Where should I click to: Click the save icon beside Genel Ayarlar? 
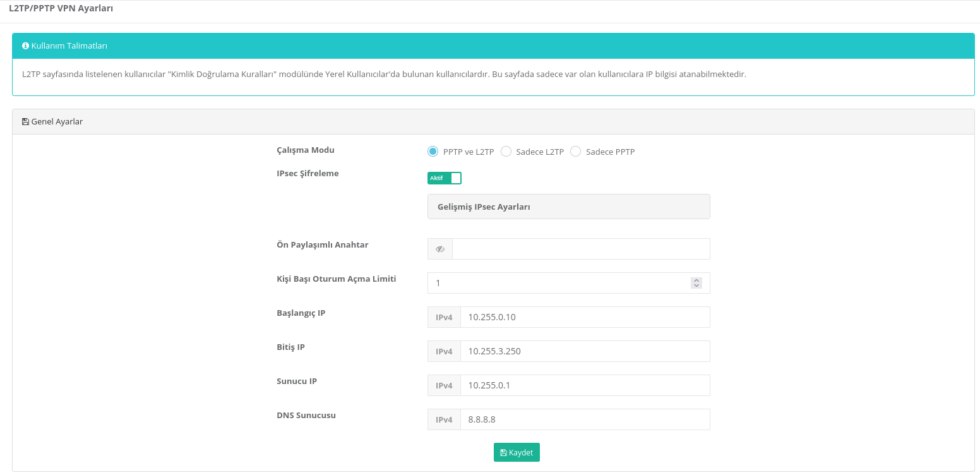click(25, 122)
